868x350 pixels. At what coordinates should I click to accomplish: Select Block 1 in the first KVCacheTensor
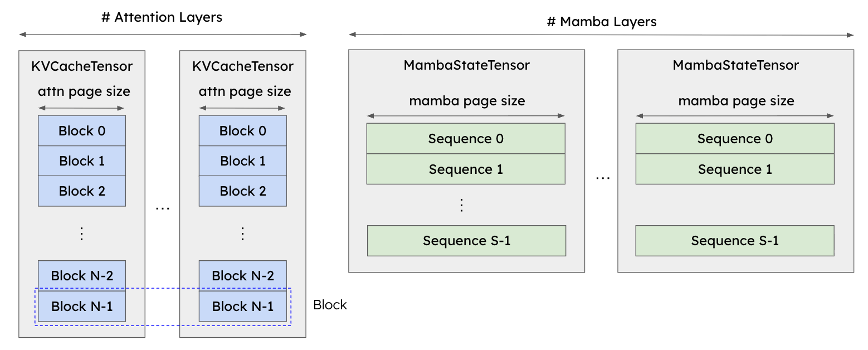pos(82,161)
